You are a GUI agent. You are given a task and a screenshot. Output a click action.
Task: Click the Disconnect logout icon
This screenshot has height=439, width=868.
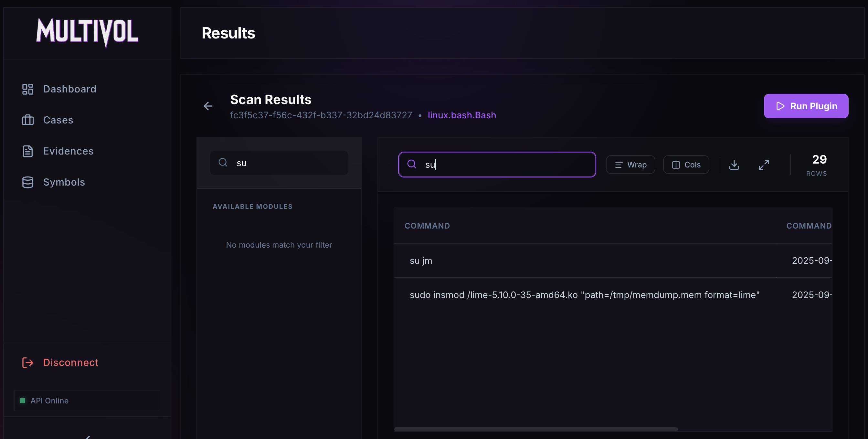pyautogui.click(x=28, y=362)
